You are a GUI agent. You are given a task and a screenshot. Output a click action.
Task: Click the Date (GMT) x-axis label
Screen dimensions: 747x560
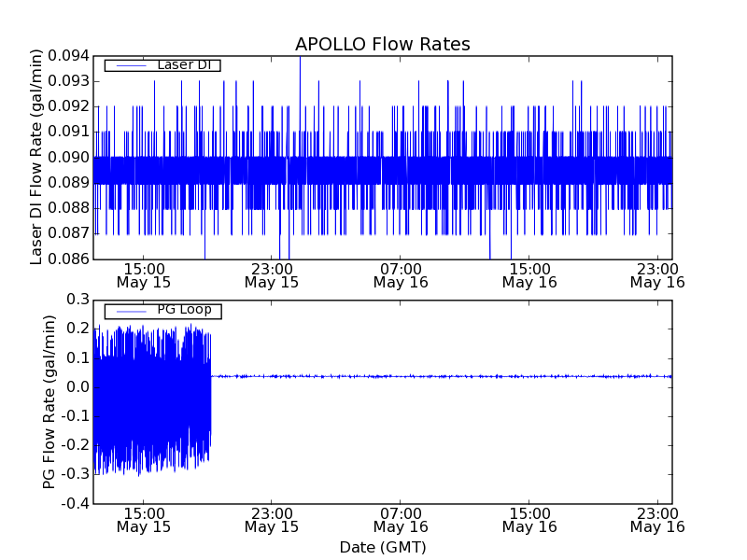(x=382, y=547)
